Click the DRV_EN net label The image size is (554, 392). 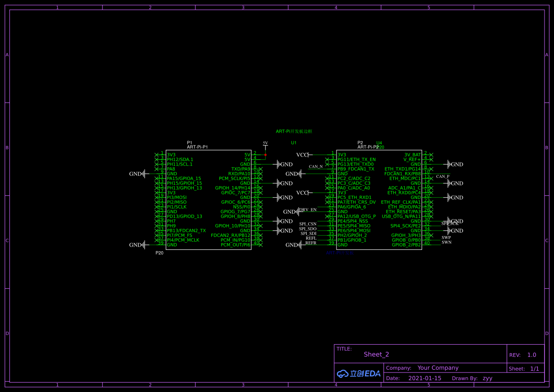pos(308,210)
